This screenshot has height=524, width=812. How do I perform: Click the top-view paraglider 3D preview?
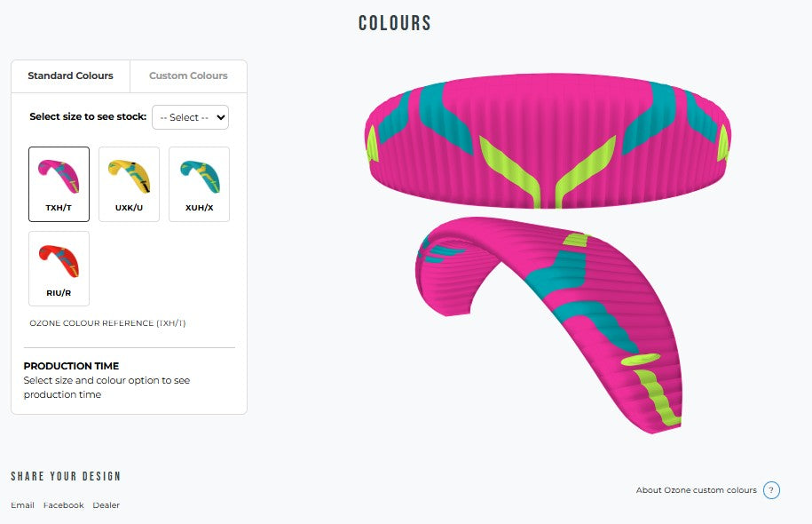click(x=548, y=141)
